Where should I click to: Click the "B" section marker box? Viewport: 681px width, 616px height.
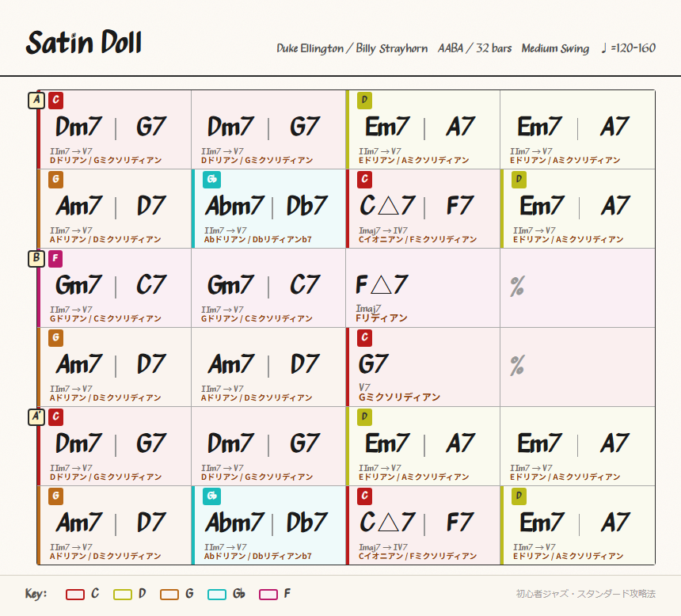coord(36,258)
